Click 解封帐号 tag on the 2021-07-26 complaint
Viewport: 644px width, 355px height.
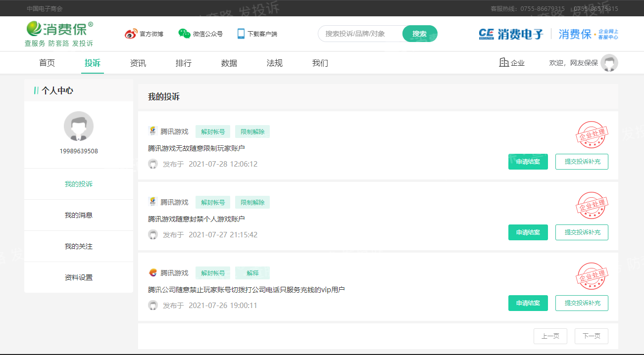coord(213,273)
